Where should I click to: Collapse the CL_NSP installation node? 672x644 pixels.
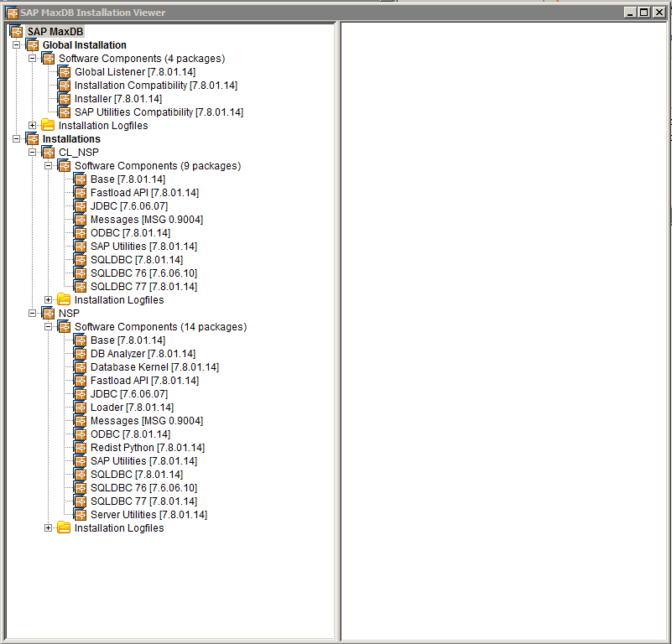pos(32,152)
